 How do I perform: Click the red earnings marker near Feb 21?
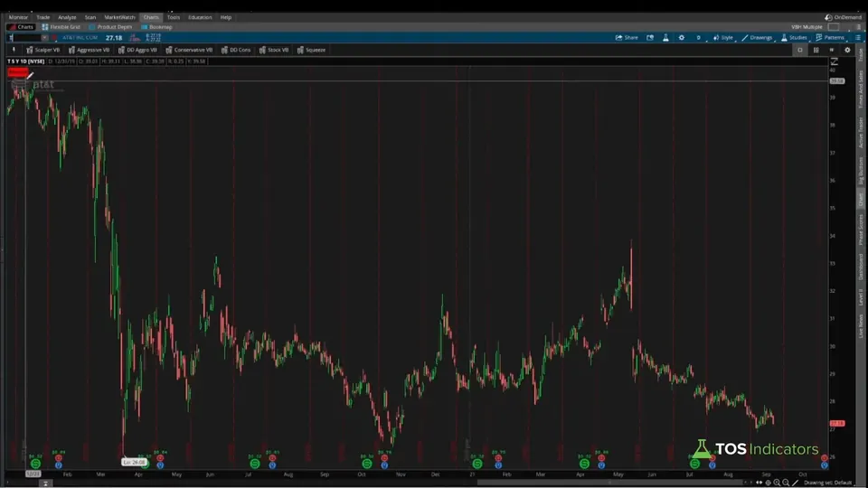coord(498,459)
